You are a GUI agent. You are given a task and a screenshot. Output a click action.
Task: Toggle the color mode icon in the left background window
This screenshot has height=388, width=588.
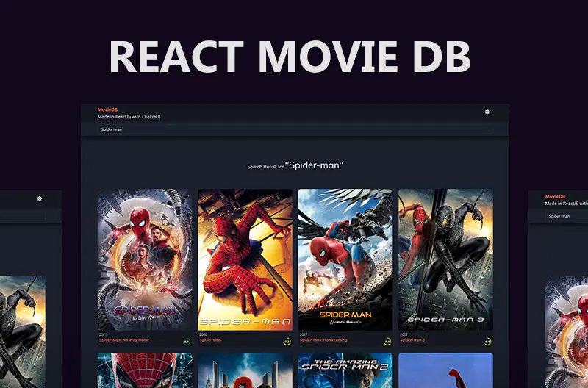40,198
